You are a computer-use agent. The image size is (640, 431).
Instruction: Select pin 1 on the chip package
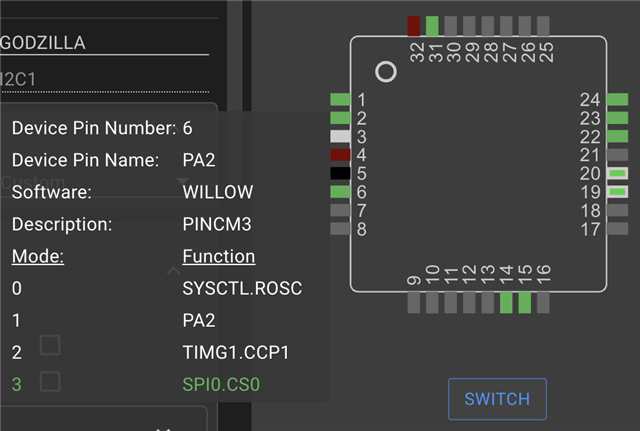click(x=340, y=99)
